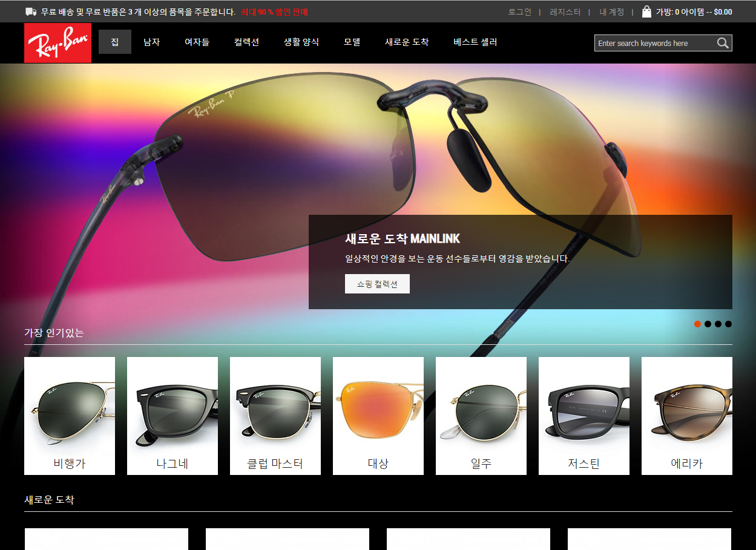
Task: Click the delivery truck icon
Action: point(31,11)
